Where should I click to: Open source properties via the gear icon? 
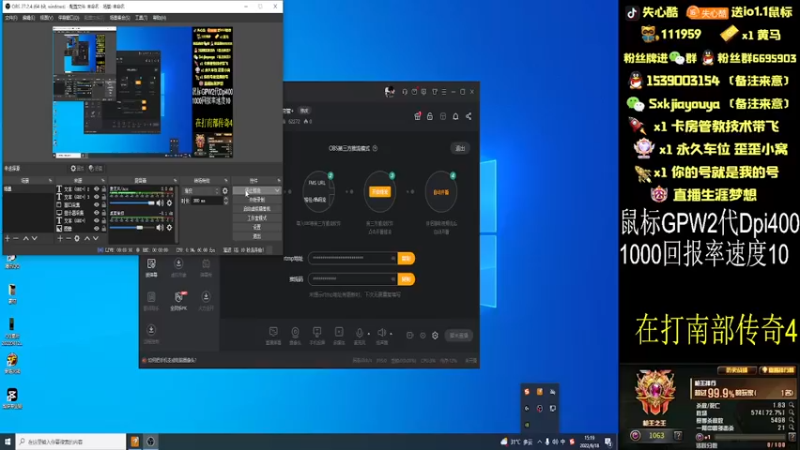point(77,238)
